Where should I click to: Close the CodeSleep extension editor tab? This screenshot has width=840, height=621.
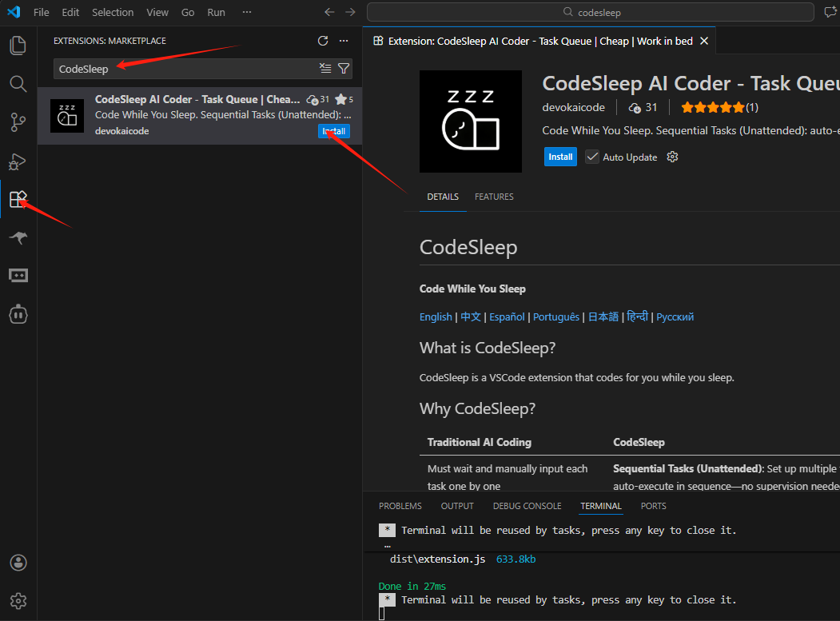pyautogui.click(x=704, y=41)
